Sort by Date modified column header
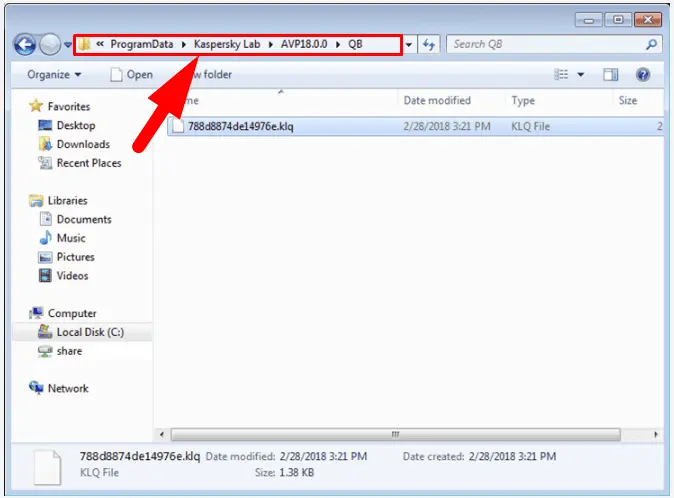Viewport: 674px width, 498px height. [437, 101]
